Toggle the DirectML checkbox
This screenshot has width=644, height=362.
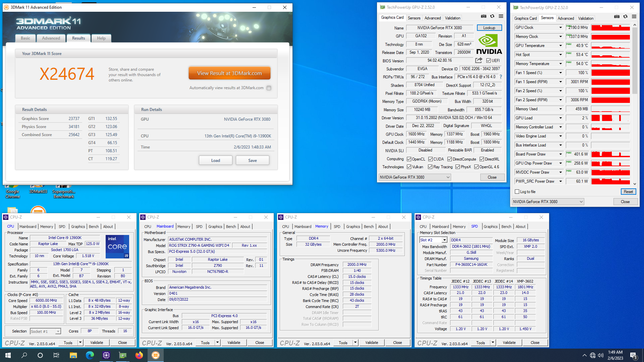tap(482, 159)
